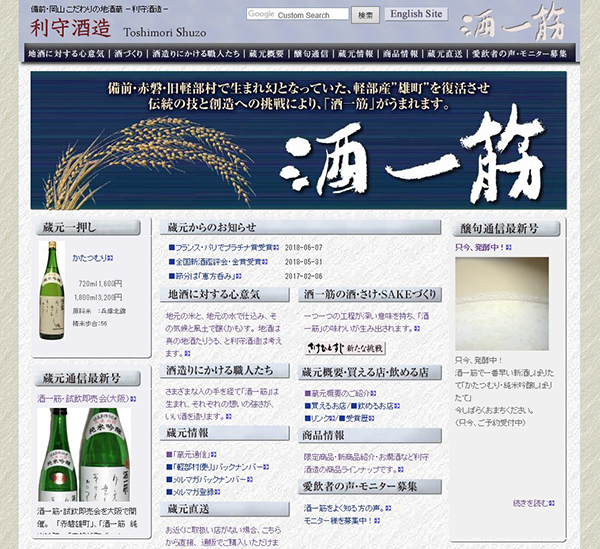
Task: Open 「軽部村便り」バックナンバー link
Action: click(218, 467)
